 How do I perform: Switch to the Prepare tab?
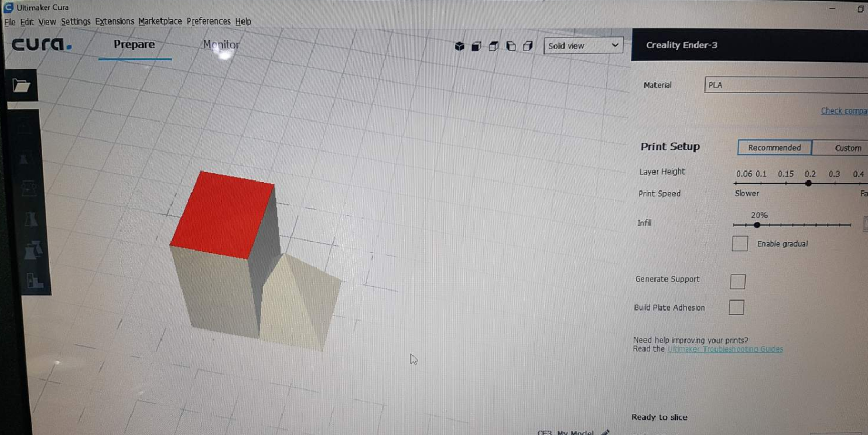tap(134, 44)
